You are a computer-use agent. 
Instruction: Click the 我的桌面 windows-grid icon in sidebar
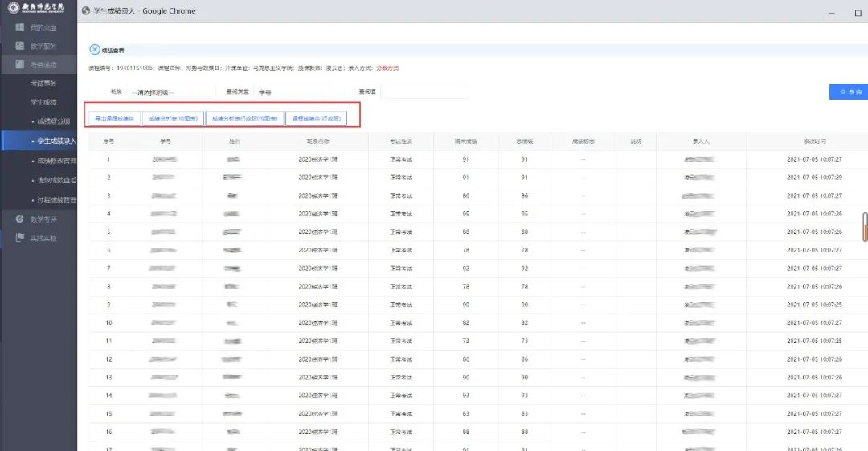(x=20, y=27)
